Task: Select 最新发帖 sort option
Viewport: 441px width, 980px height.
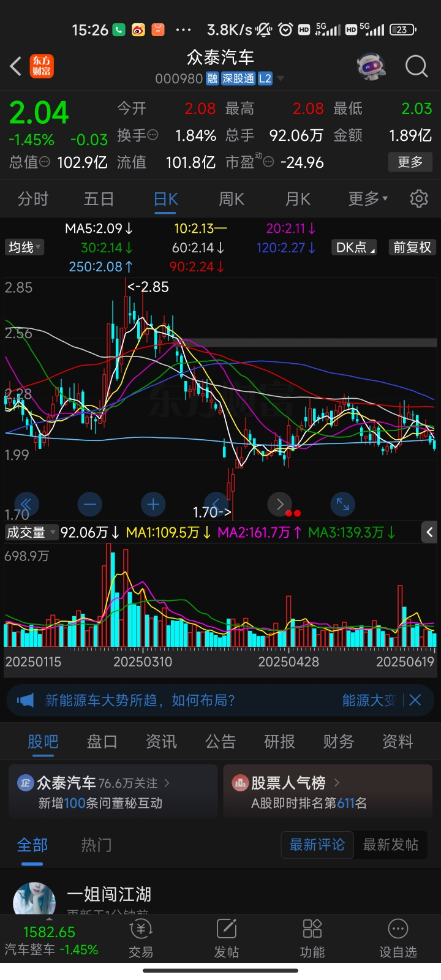Action: click(x=390, y=845)
